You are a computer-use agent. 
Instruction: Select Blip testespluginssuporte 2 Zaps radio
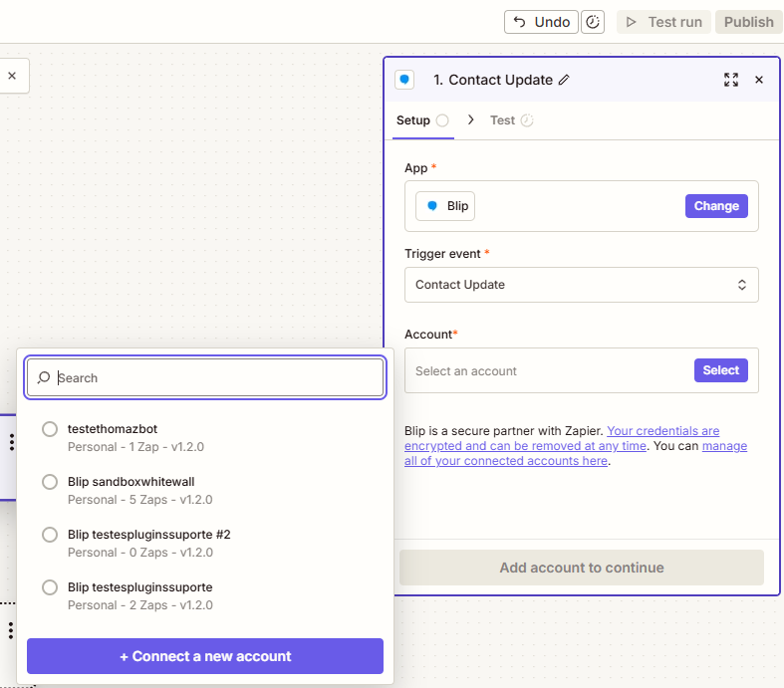tap(50, 587)
